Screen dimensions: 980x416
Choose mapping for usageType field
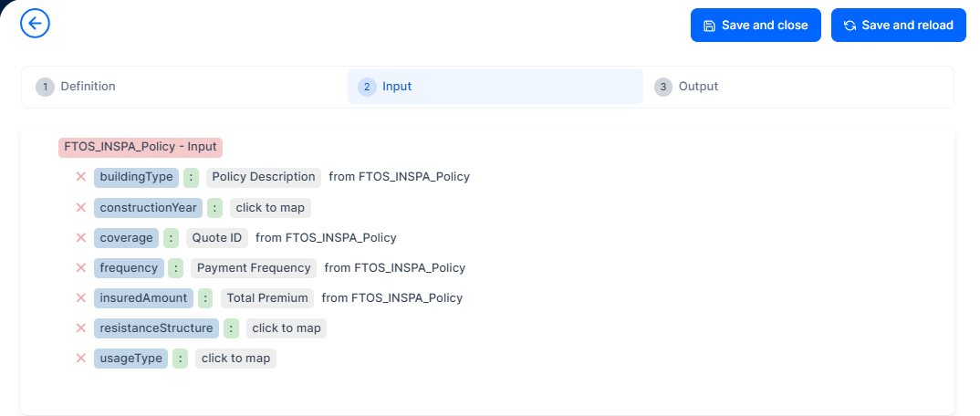(235, 359)
